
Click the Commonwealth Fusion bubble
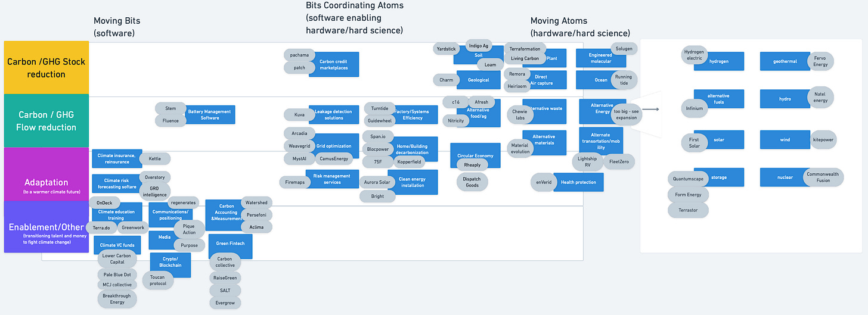pos(823,177)
